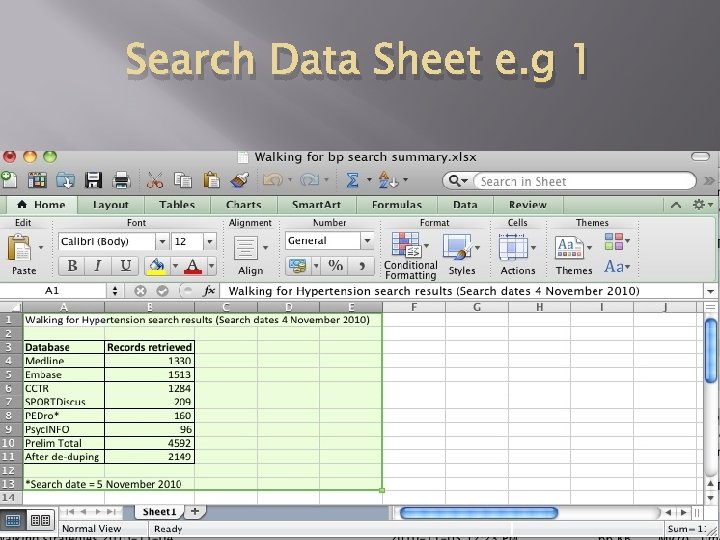
Task: Add a new sheet with plus button
Action: [195, 511]
